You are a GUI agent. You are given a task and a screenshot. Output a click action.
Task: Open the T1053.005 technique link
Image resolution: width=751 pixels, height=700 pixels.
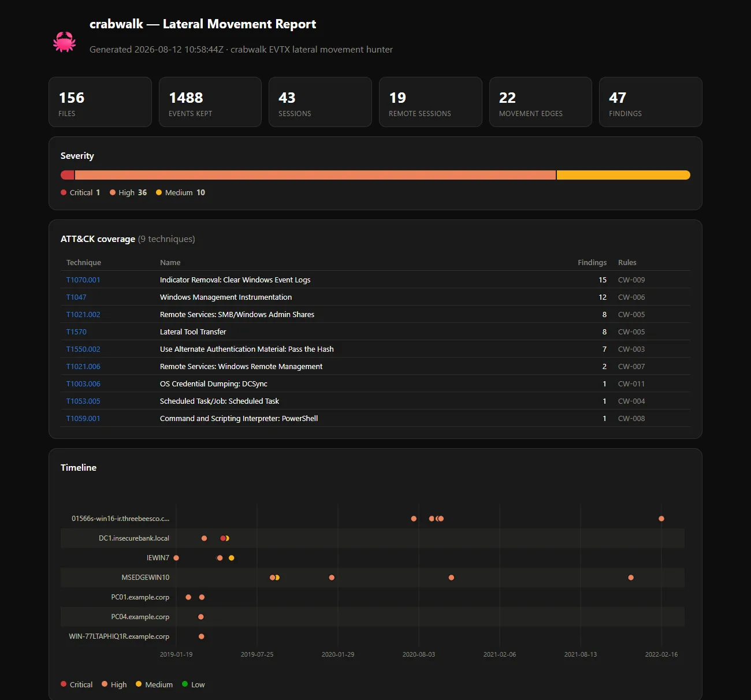click(x=83, y=401)
